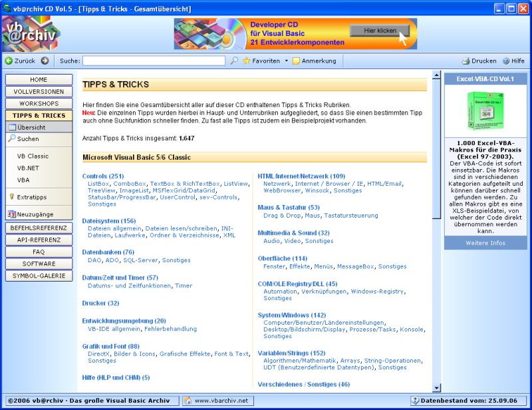Click the scroll down arrow of content scrollbar
532x410 pixels.
point(436,388)
